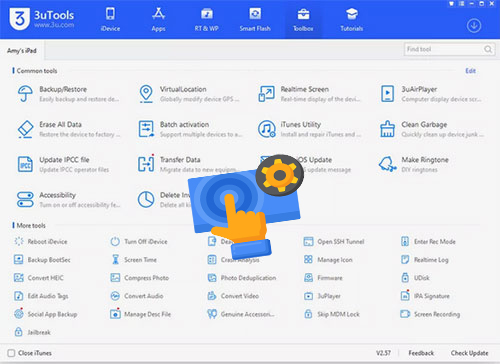
Task: Click Enter Rec Mode
Action: 428,241
